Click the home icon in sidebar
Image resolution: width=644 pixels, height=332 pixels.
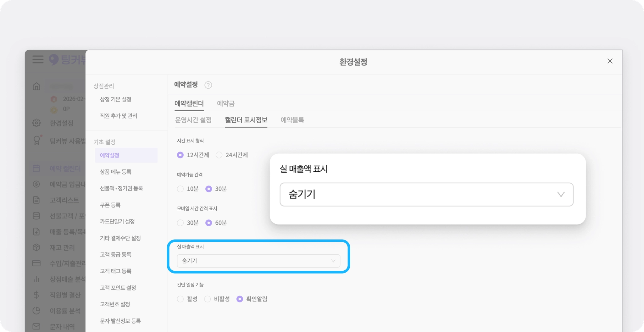pyautogui.click(x=36, y=86)
